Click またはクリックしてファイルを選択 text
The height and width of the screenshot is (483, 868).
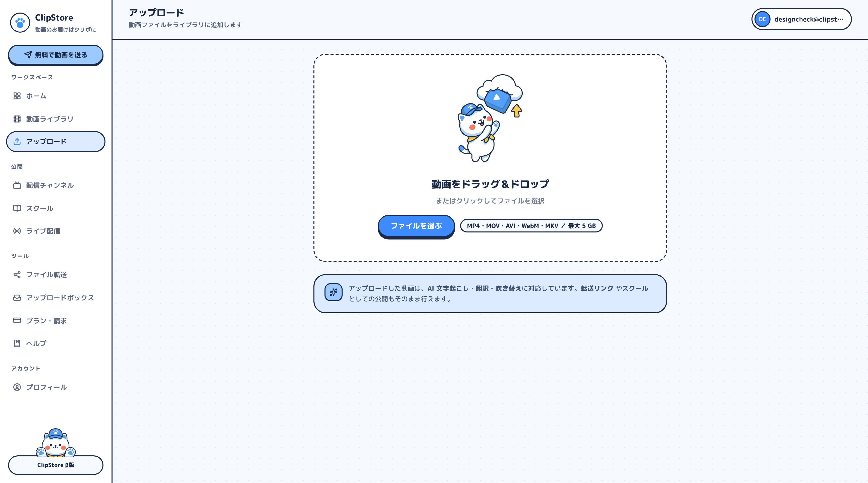click(490, 201)
